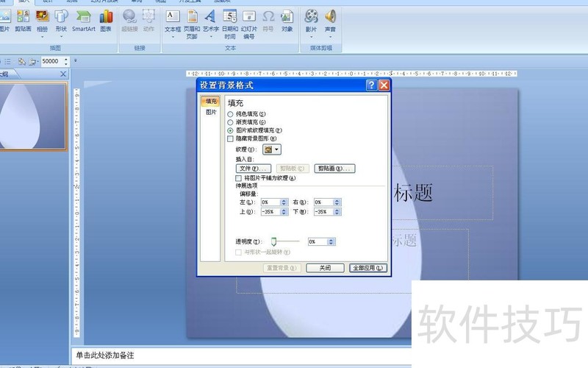588x368 pixels.
Task: Click the Movie (影片) icon
Action: click(x=311, y=18)
